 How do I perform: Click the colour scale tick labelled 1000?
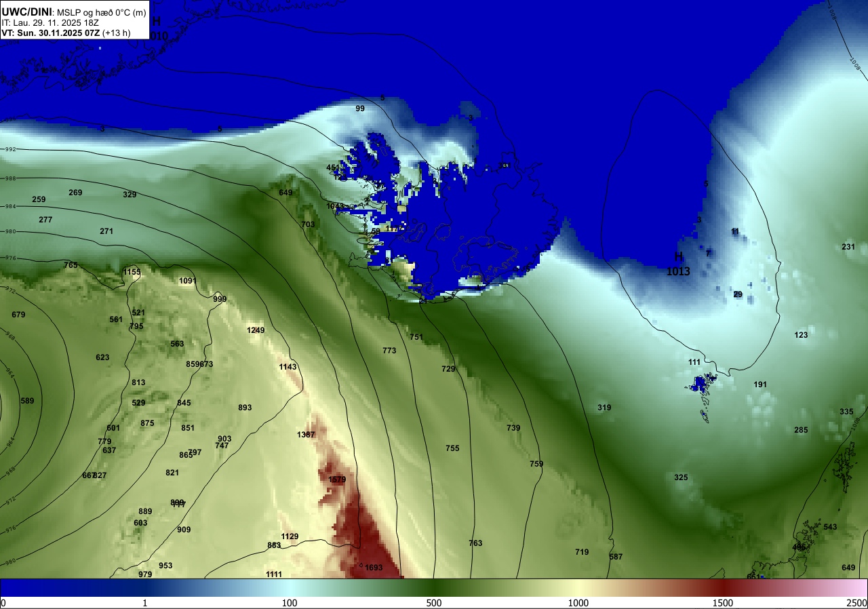(x=578, y=603)
